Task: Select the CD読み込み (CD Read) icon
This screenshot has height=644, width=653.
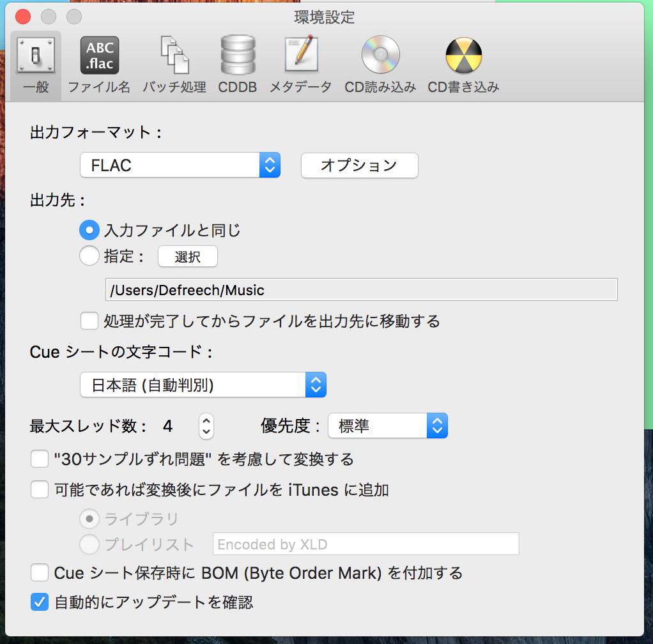Action: [380, 61]
